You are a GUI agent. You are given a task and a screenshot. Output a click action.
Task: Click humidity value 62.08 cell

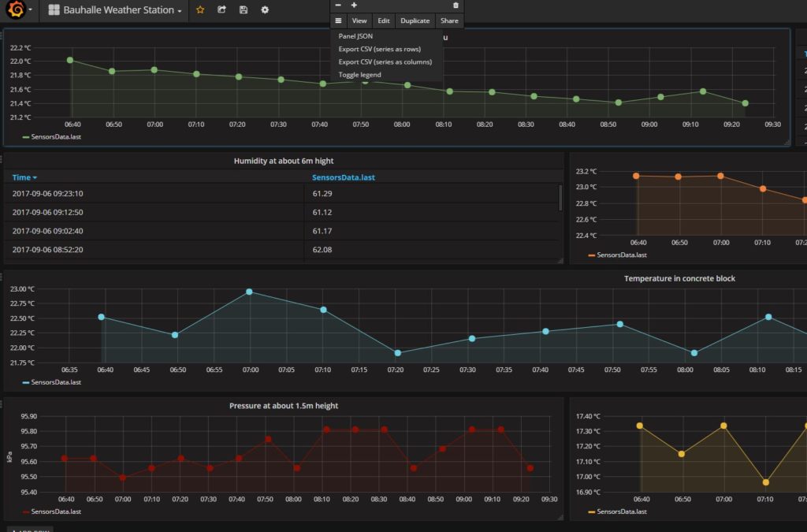(x=322, y=250)
